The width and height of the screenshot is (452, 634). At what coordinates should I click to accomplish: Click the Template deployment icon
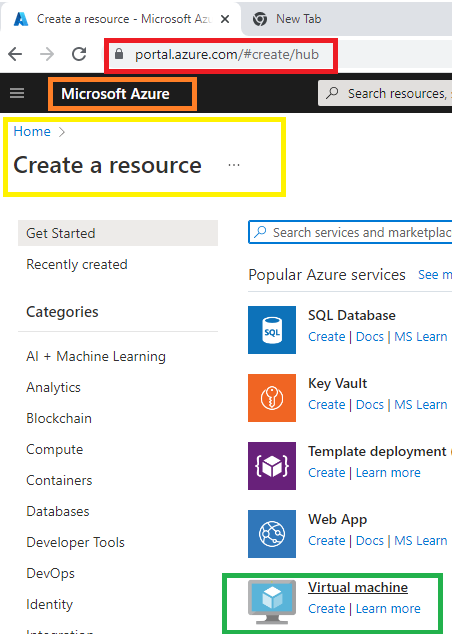pos(272,466)
